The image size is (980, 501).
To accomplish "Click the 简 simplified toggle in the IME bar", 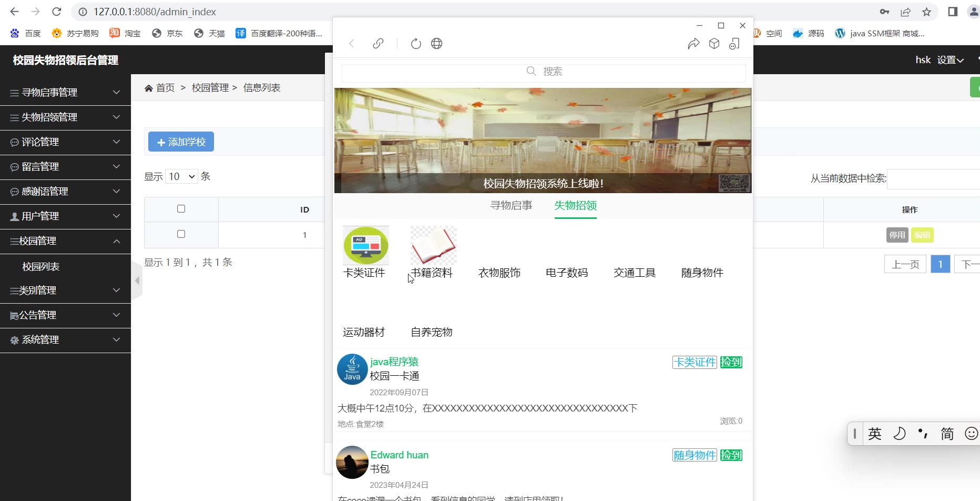I will pyautogui.click(x=947, y=434).
